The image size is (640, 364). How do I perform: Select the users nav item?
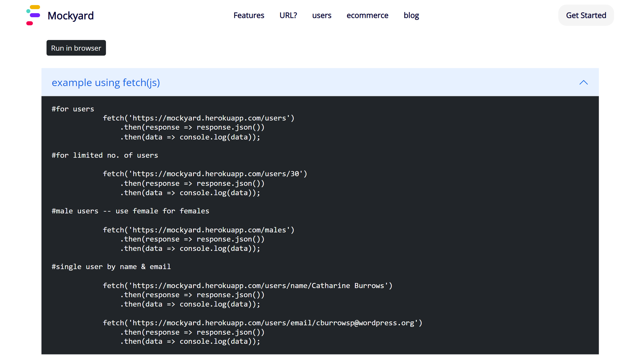(x=322, y=15)
